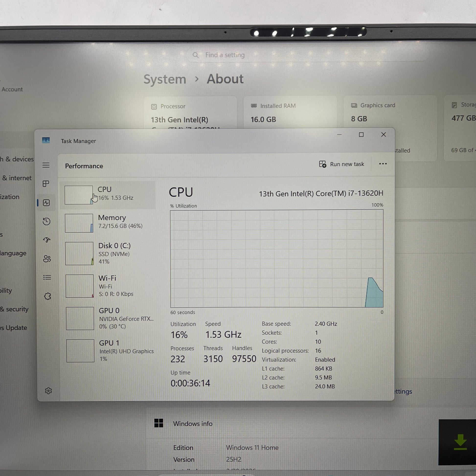476x476 pixels.
Task: Select the Memory performance item
Action: coord(108,223)
